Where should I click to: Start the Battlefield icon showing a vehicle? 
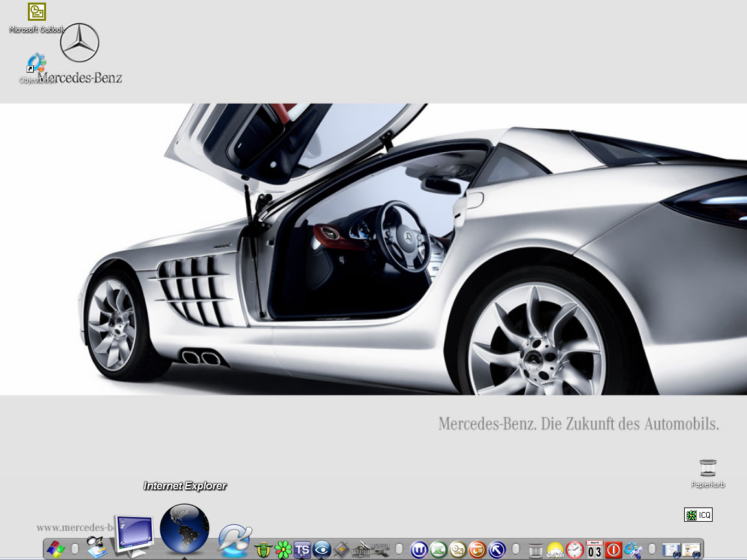(380, 550)
